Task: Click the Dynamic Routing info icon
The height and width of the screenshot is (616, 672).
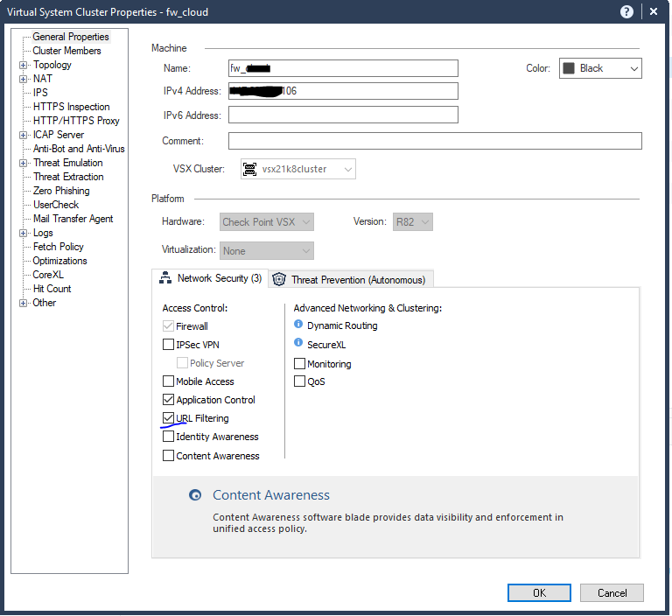Action: click(298, 324)
